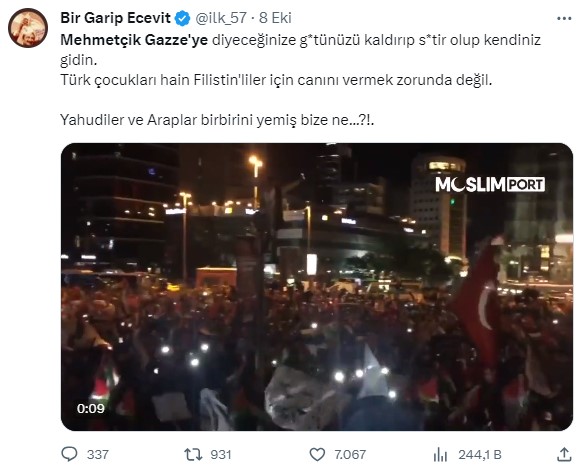Click the reply speech bubble icon

[x=69, y=454]
